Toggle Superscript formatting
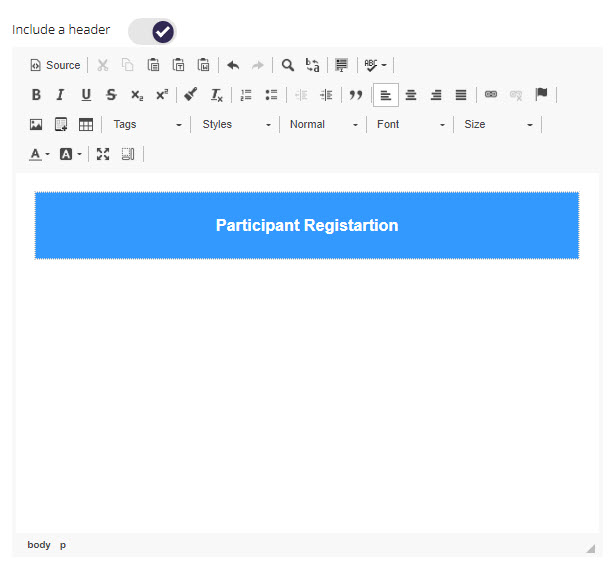Viewport: 610px width, 566px height. tap(162, 95)
